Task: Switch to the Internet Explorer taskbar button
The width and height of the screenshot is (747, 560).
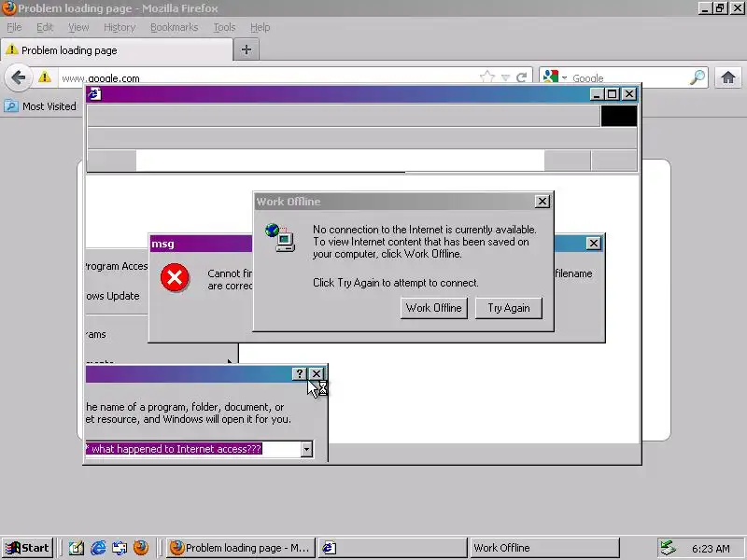Action: pos(393,548)
